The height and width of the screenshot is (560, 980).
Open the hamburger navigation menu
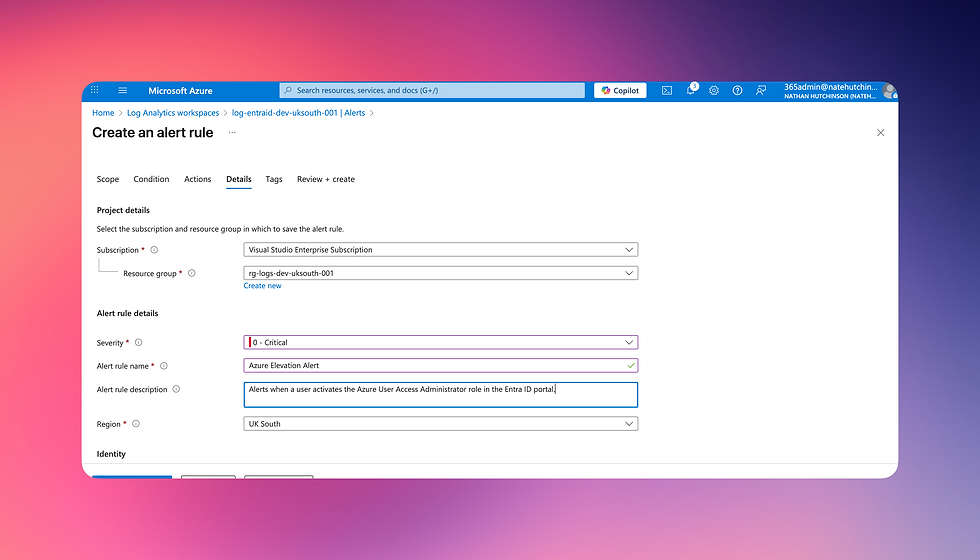[122, 90]
